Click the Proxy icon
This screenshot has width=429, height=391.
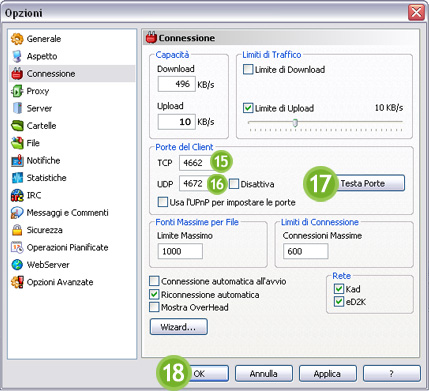[17, 91]
